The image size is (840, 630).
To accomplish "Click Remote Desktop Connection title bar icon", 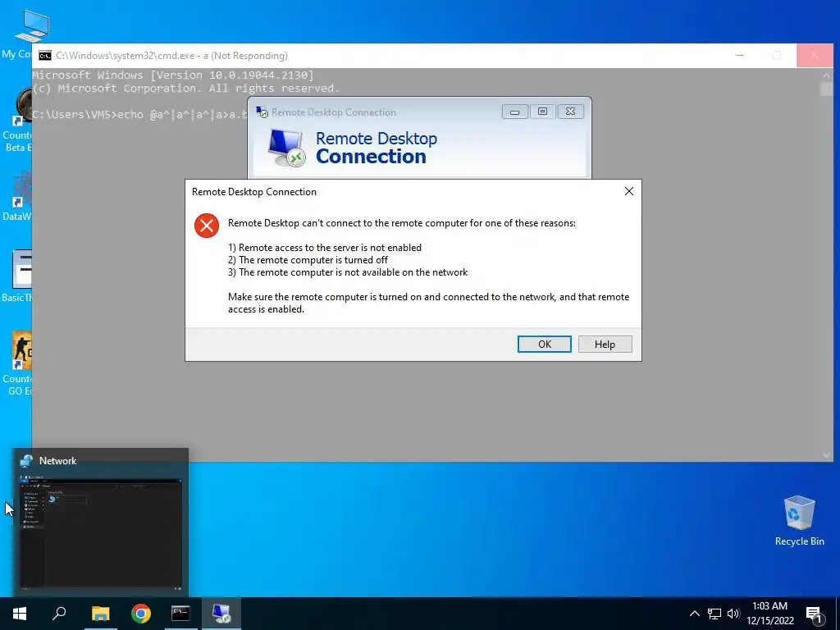I will click(262, 112).
